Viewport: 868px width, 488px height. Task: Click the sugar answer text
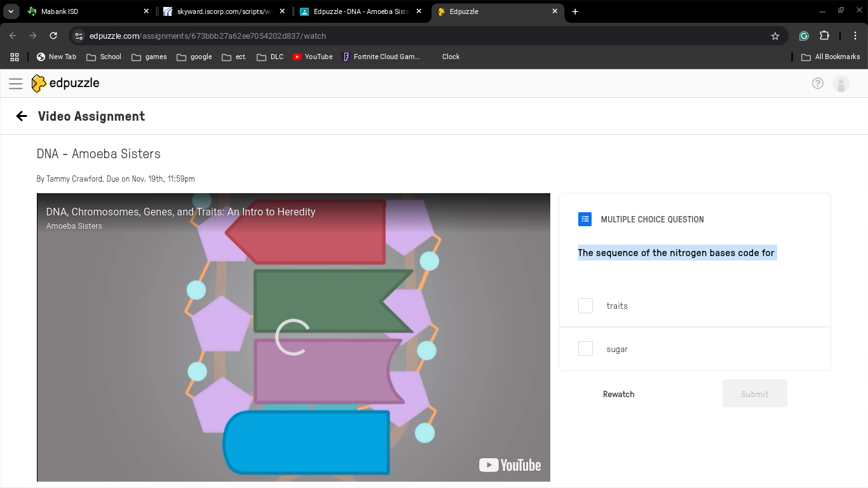(617, 349)
